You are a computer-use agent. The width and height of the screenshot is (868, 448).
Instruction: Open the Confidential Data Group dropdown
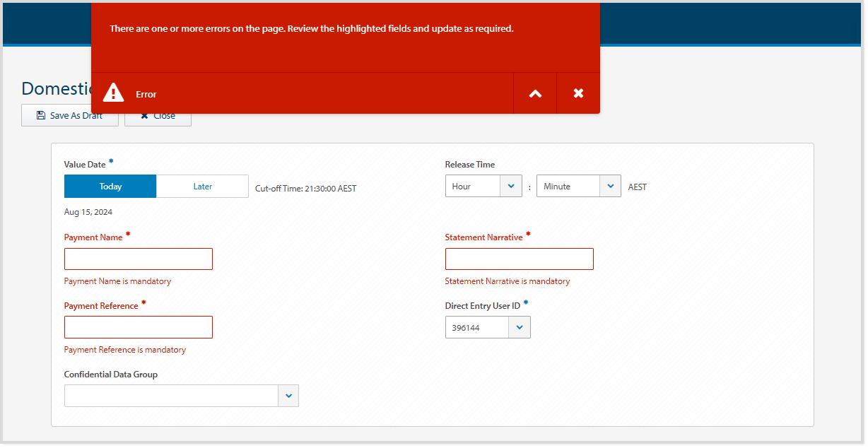(181, 395)
